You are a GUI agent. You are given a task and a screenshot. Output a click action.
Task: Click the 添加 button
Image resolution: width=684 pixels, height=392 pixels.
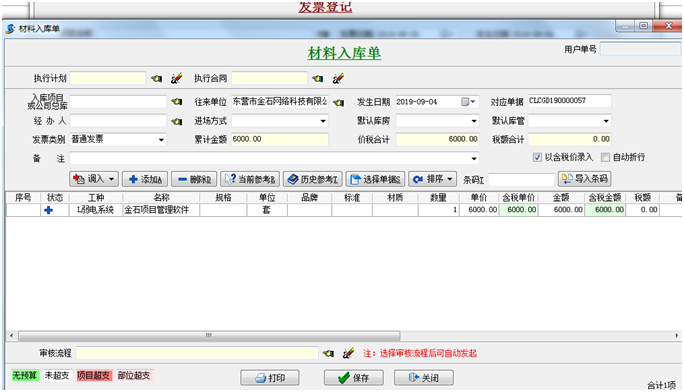tap(145, 179)
